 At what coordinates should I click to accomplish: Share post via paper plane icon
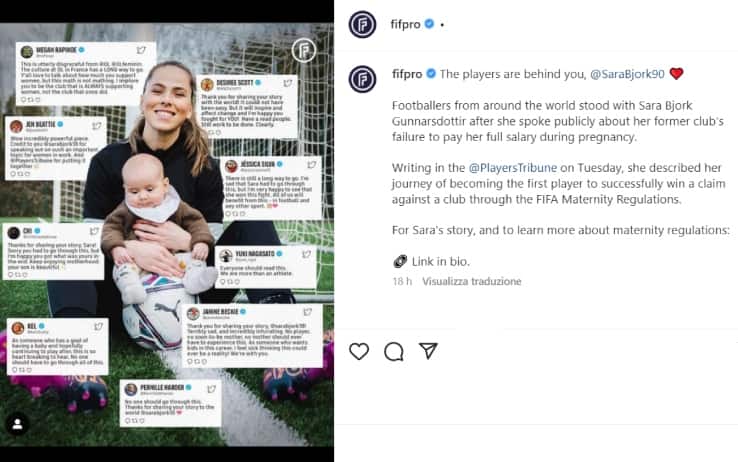tap(428, 351)
